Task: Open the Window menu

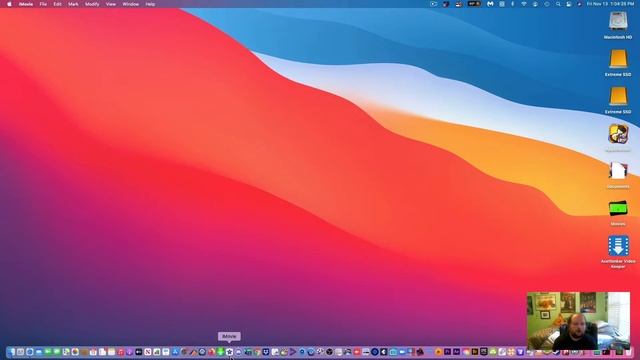Action: point(131,4)
